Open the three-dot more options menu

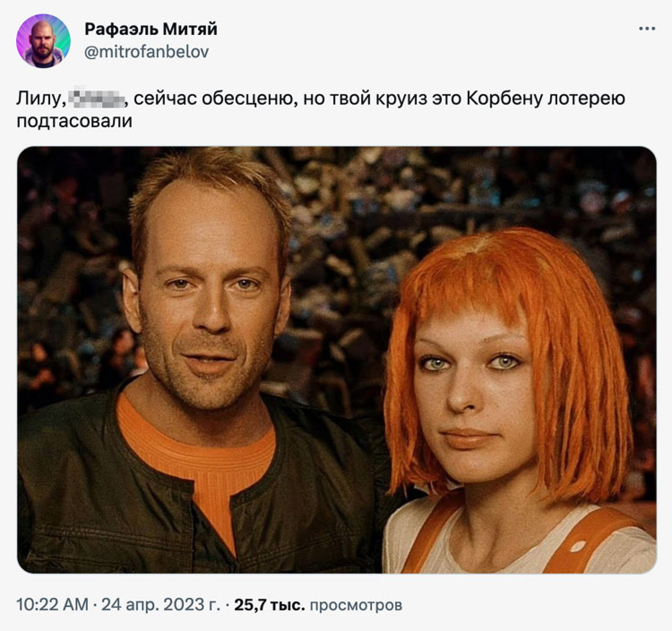click(x=647, y=29)
